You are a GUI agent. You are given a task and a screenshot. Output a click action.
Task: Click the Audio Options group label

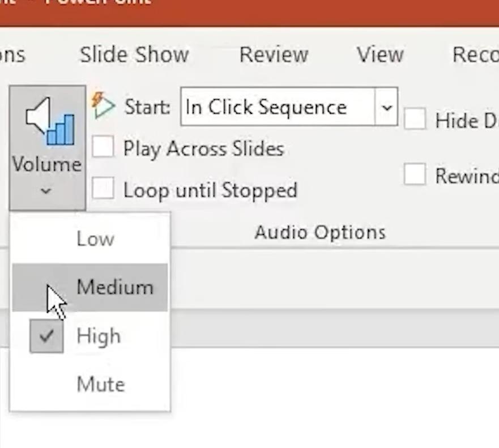(x=320, y=232)
